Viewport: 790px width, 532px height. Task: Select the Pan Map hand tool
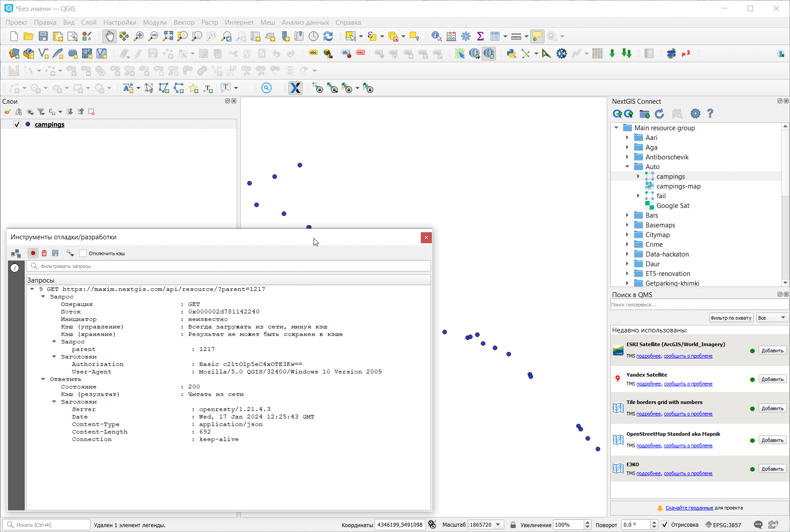point(109,36)
